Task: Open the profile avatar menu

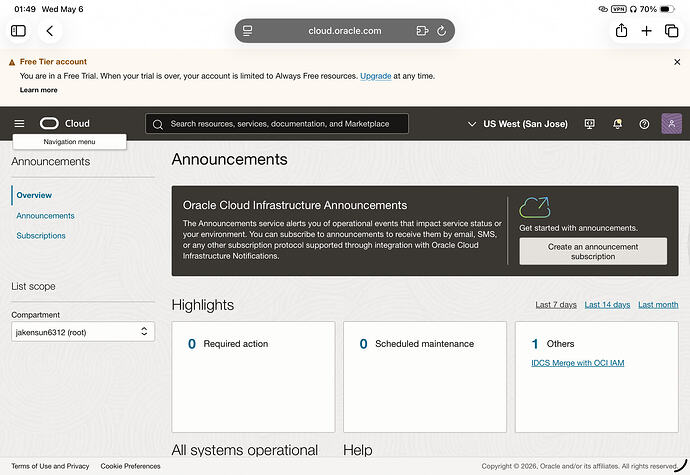Action: tap(672, 124)
